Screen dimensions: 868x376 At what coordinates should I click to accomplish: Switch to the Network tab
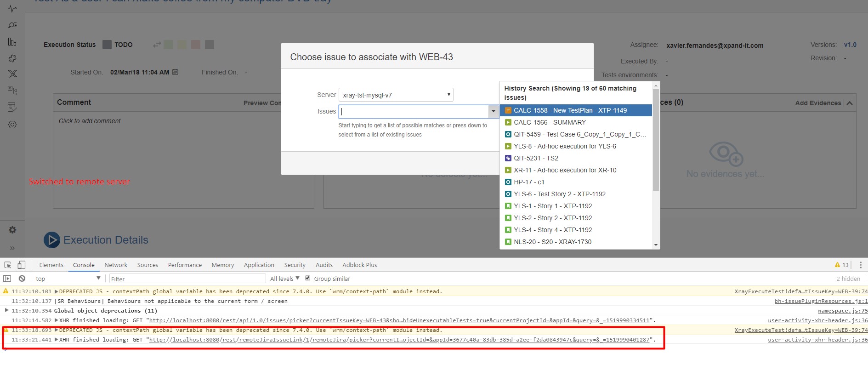(x=116, y=265)
